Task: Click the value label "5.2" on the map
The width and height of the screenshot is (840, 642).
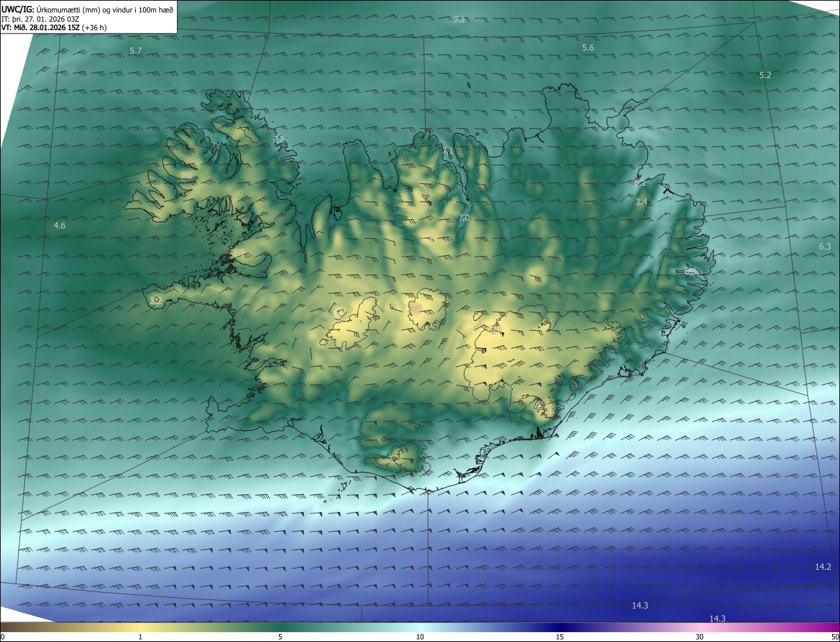Action: (765, 75)
